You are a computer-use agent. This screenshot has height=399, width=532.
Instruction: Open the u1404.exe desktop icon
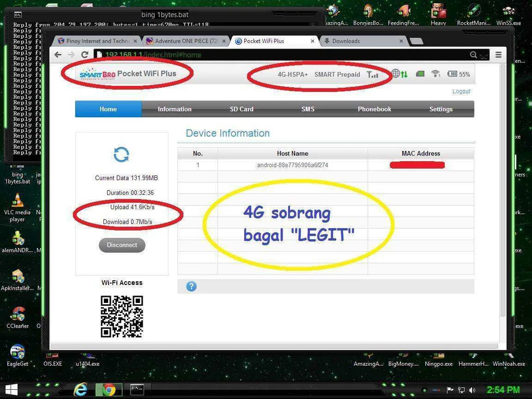(x=88, y=360)
